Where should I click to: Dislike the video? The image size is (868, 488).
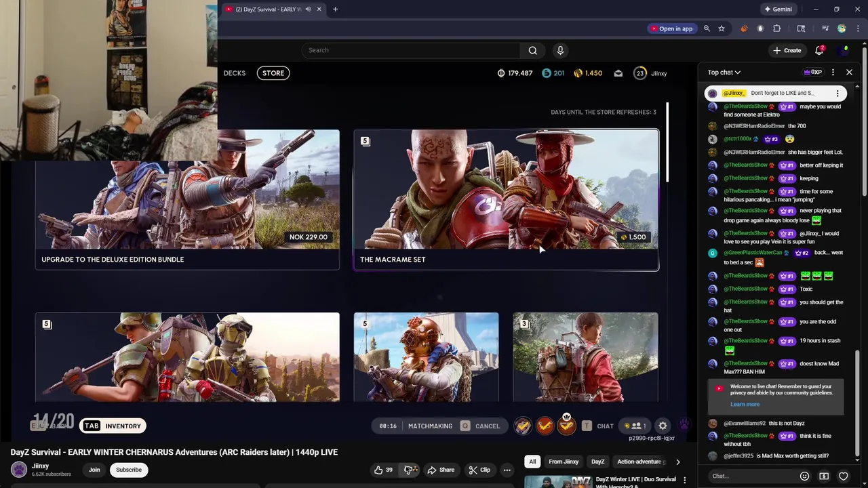pos(409,470)
